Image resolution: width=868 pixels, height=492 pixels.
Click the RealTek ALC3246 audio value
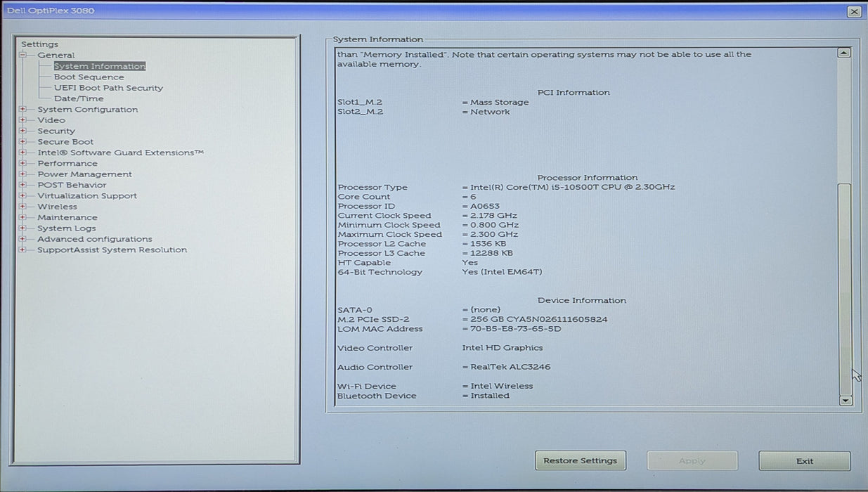507,367
